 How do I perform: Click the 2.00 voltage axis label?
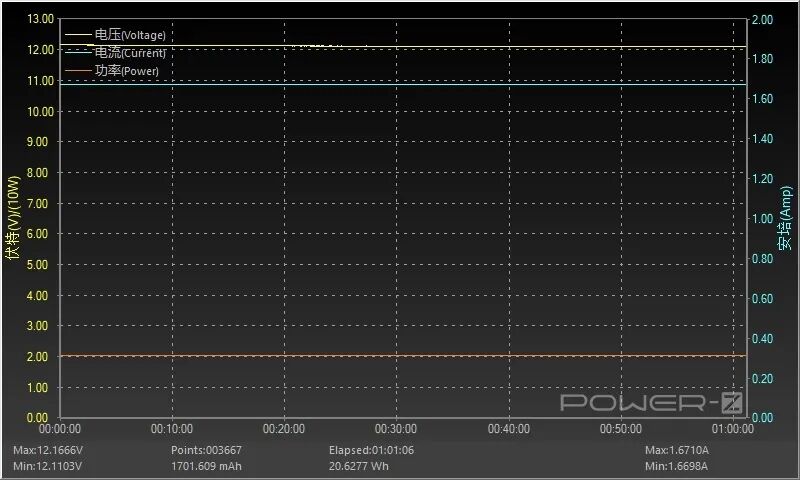(37, 357)
